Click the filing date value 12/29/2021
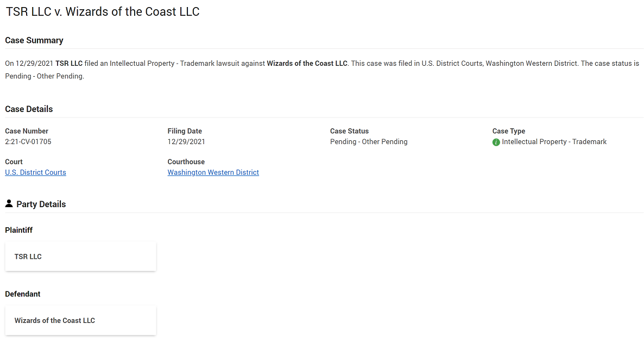 pyautogui.click(x=186, y=141)
